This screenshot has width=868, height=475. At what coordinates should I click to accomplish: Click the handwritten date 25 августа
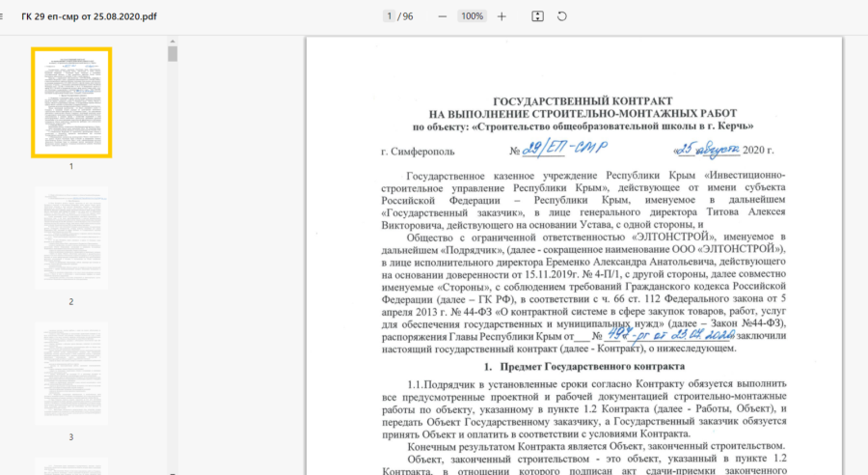click(x=709, y=149)
